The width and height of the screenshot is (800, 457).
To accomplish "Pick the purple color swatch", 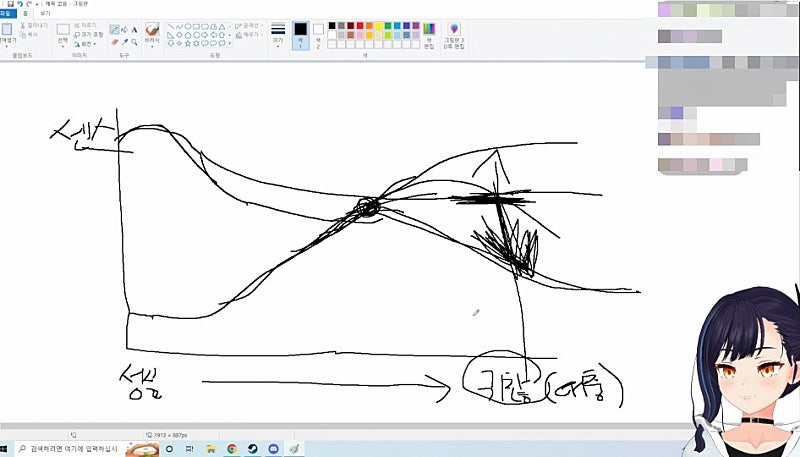I will 416,26.
